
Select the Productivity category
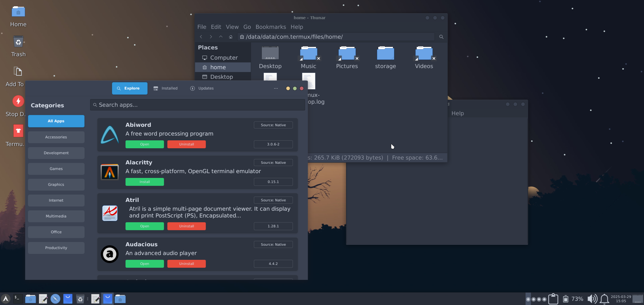(x=56, y=248)
